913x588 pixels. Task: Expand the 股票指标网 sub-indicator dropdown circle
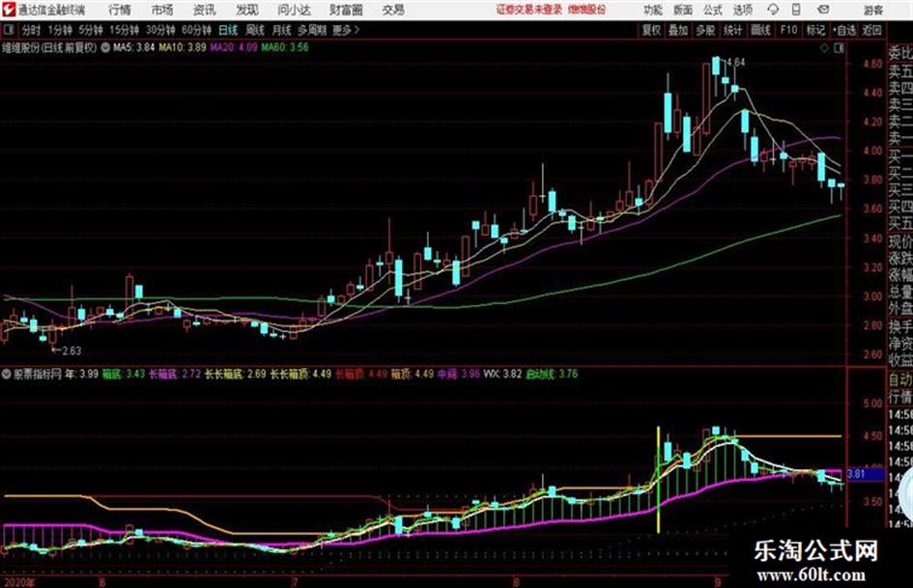click(7, 374)
